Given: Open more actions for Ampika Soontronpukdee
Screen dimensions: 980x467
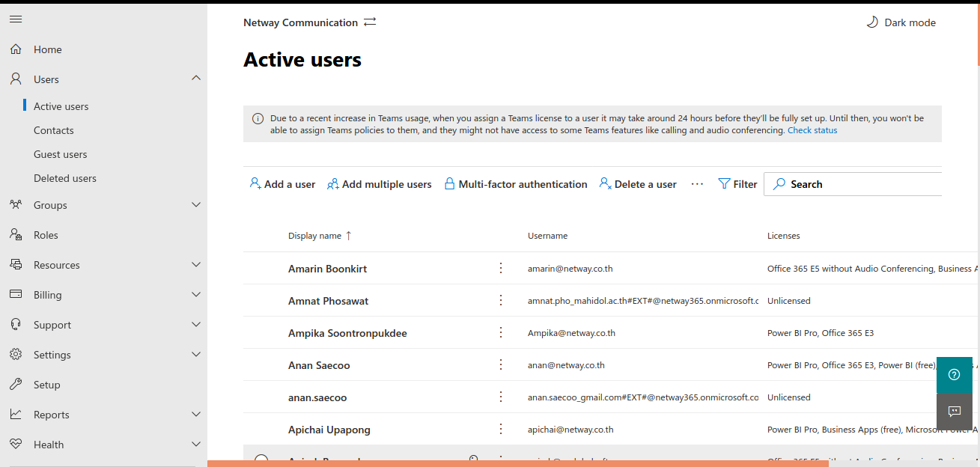Looking at the screenshot, I should [501, 332].
